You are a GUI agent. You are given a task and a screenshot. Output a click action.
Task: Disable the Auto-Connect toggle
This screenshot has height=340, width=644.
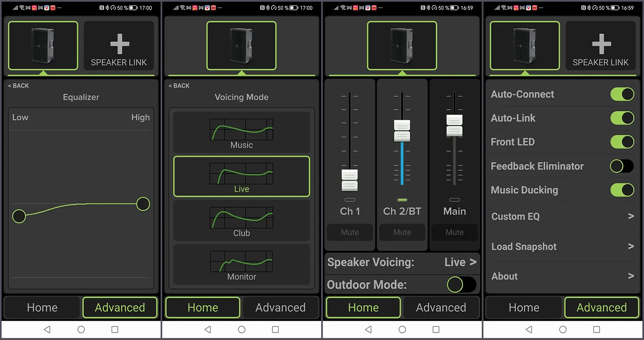pyautogui.click(x=622, y=94)
